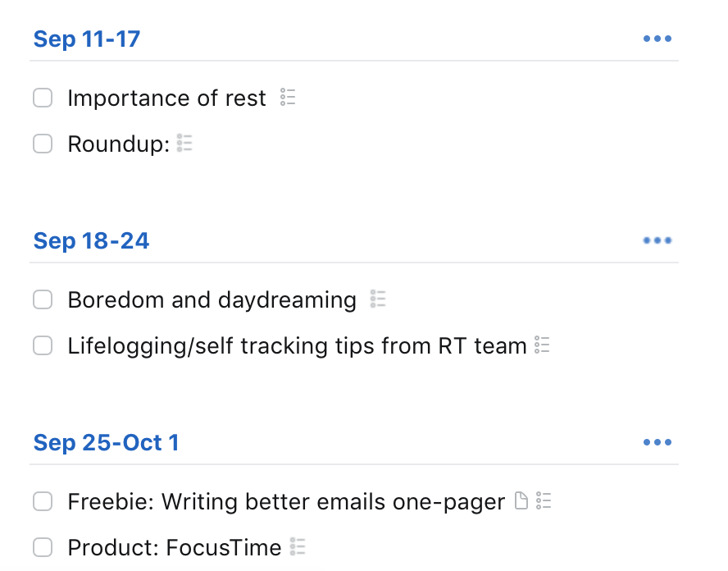
Task: View the attached document on the Freebie task
Action: (522, 500)
